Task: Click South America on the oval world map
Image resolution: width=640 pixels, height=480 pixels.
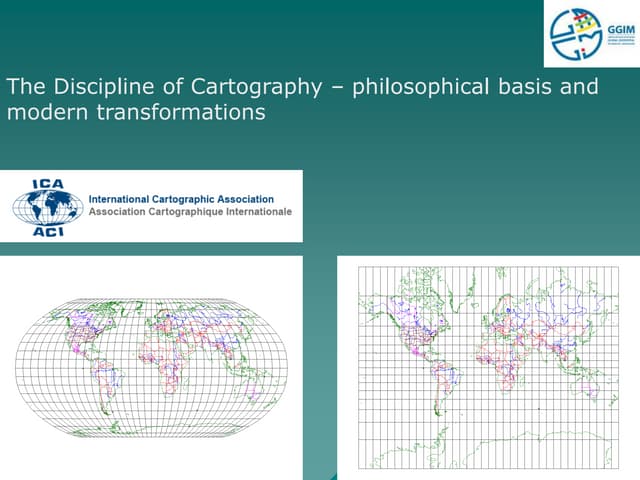Action: [x=96, y=385]
